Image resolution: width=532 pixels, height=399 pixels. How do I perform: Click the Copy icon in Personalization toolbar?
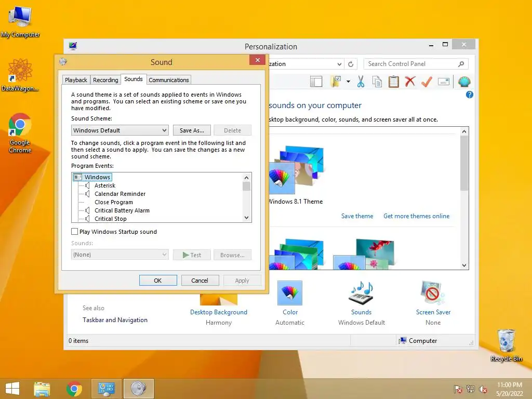[x=377, y=82]
